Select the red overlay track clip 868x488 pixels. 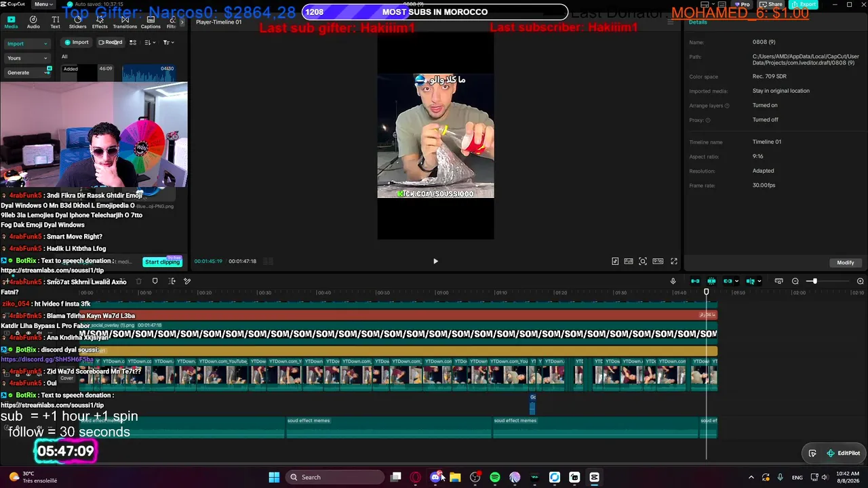398,315
